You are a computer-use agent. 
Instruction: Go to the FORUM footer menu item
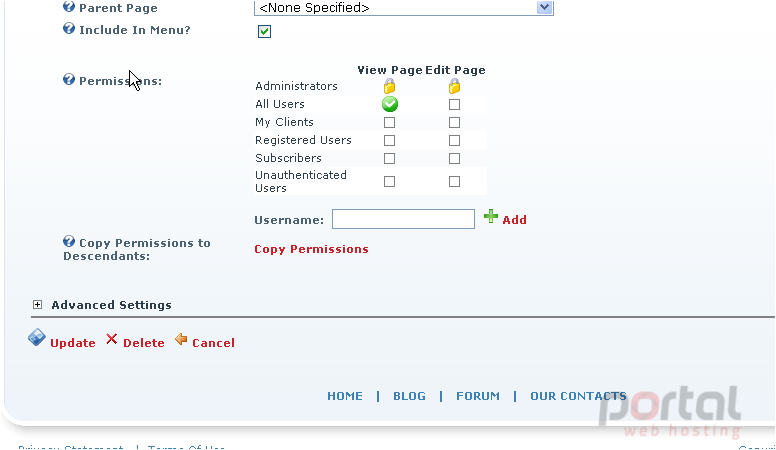point(478,396)
